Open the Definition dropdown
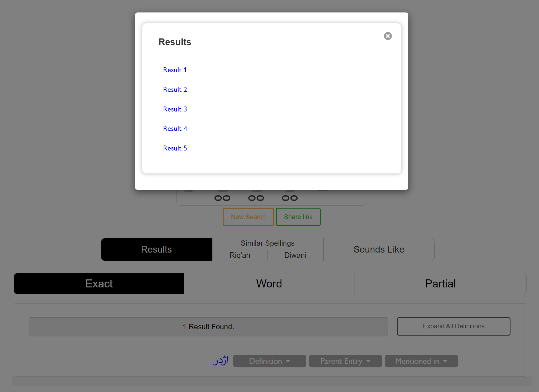 point(269,361)
